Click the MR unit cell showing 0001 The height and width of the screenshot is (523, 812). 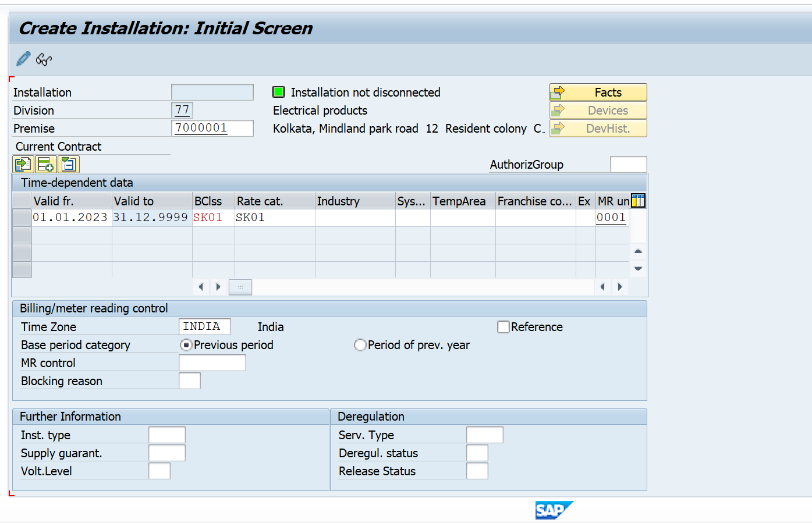pyautogui.click(x=611, y=218)
